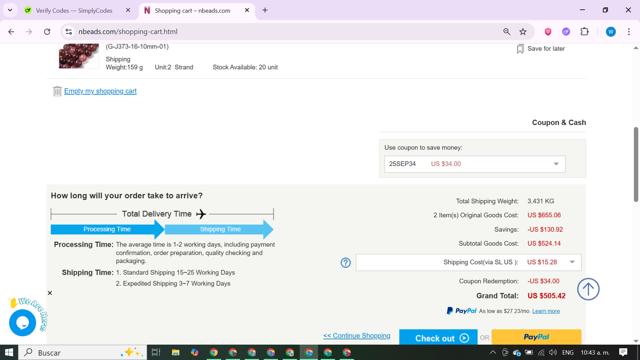This screenshot has height=360, width=640.
Task: Go forward in browser history
Action: (x=29, y=31)
